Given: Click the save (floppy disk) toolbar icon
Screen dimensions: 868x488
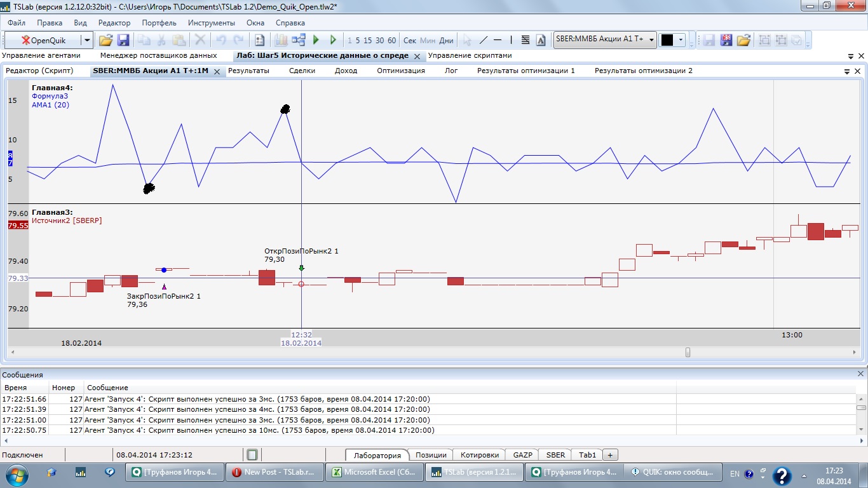Looking at the screenshot, I should pos(123,40).
